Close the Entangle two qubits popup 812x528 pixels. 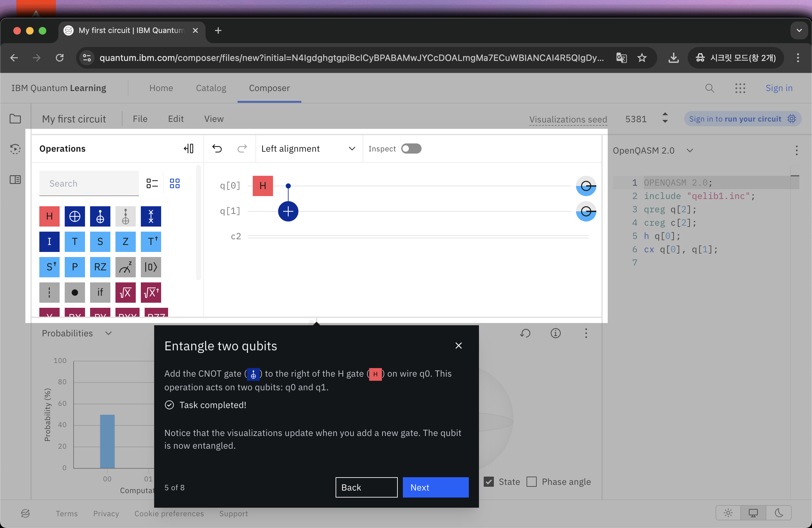point(459,346)
